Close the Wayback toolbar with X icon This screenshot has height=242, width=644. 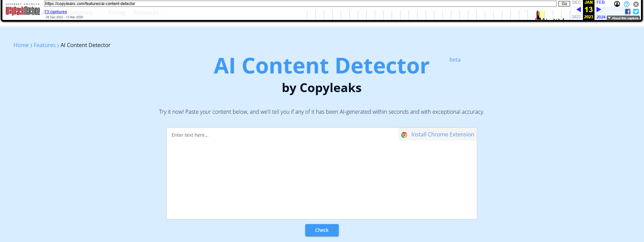coord(636,4)
